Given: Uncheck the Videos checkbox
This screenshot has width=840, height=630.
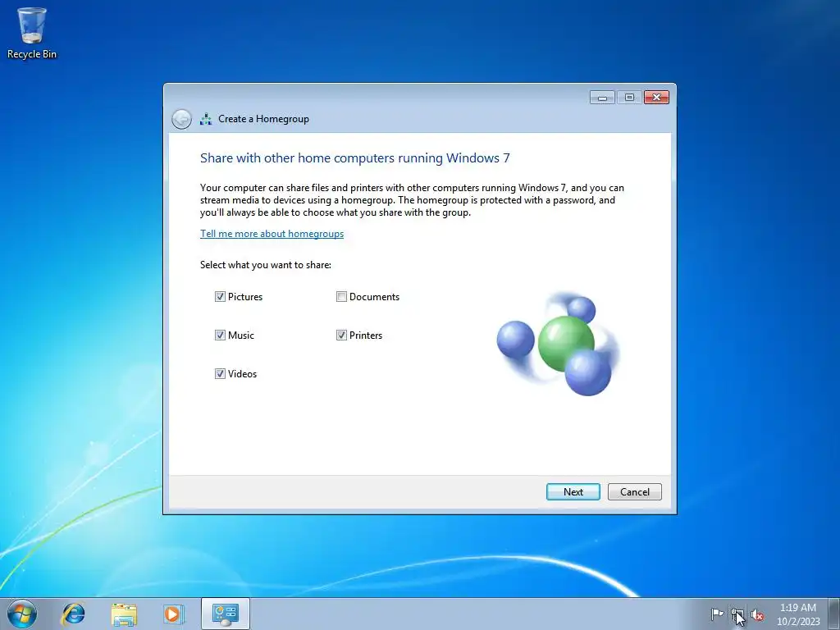Looking at the screenshot, I should pyautogui.click(x=220, y=374).
